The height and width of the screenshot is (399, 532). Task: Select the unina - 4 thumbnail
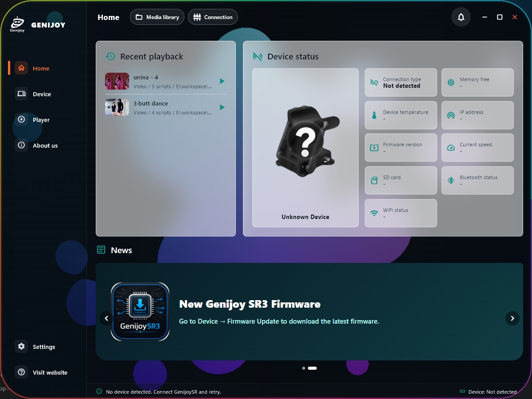[117, 81]
